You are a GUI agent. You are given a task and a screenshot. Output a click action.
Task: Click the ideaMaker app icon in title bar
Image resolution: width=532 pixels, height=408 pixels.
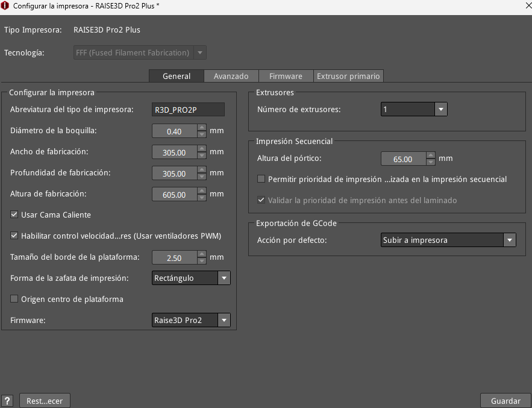tap(6, 6)
